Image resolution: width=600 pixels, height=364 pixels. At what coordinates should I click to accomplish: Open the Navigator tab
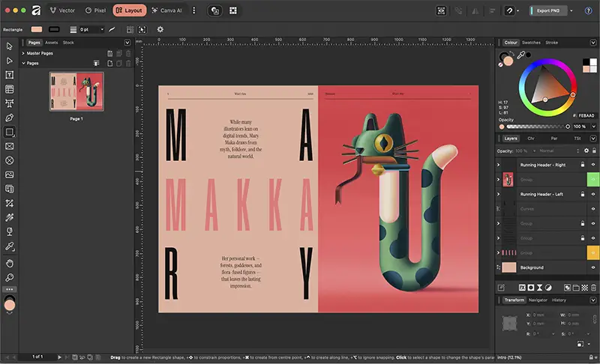(x=538, y=300)
